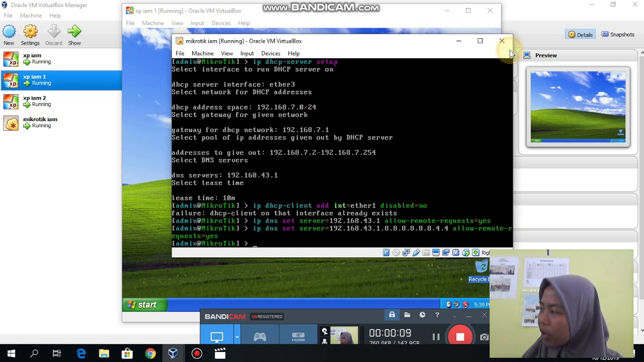Image resolution: width=644 pixels, height=362 pixels.
Task: Click the Bandicam lock icon
Action: pyautogui.click(x=392, y=315)
